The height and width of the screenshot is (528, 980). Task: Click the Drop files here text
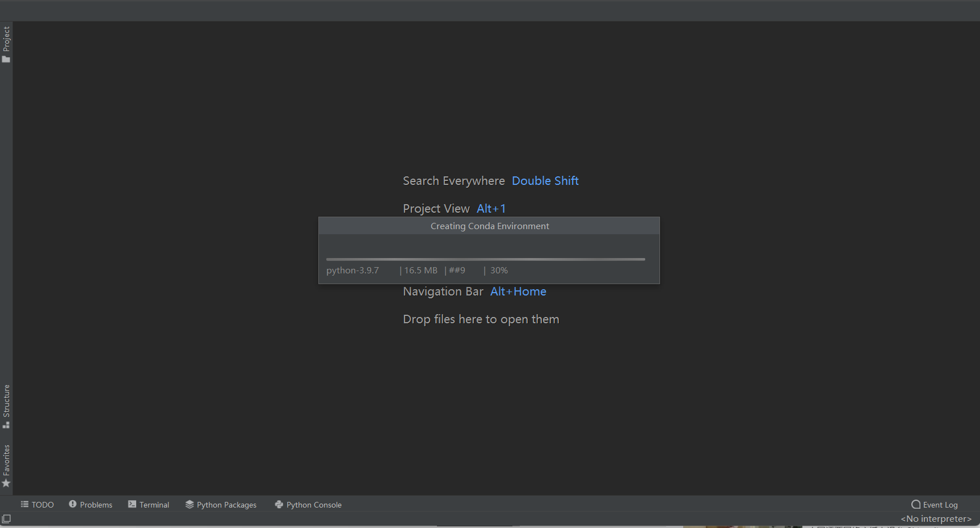click(481, 319)
